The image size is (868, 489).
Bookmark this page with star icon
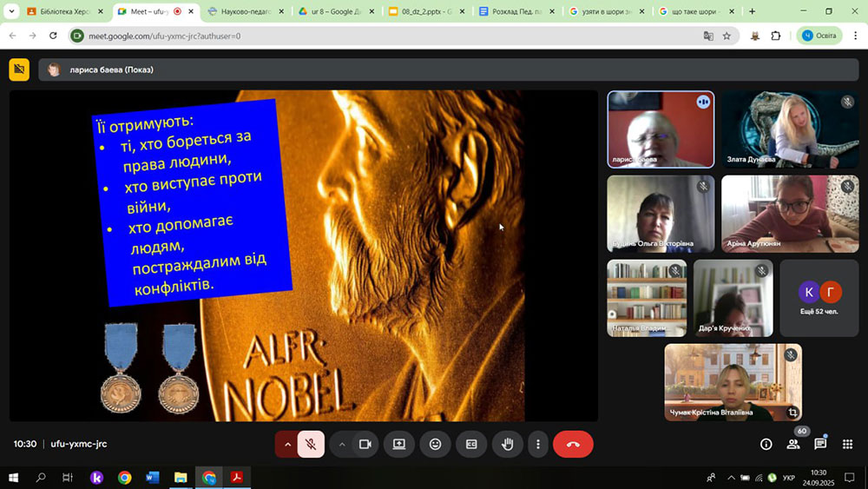[x=727, y=36]
